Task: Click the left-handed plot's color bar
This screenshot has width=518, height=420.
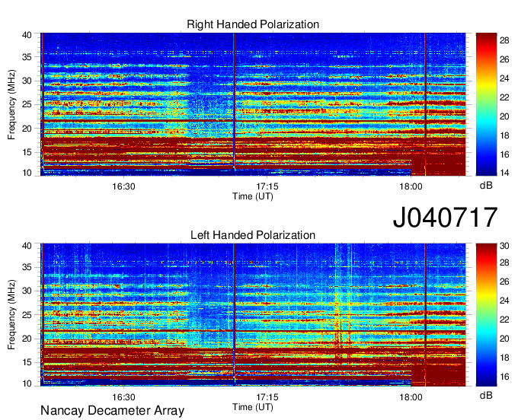Action: tap(486, 315)
